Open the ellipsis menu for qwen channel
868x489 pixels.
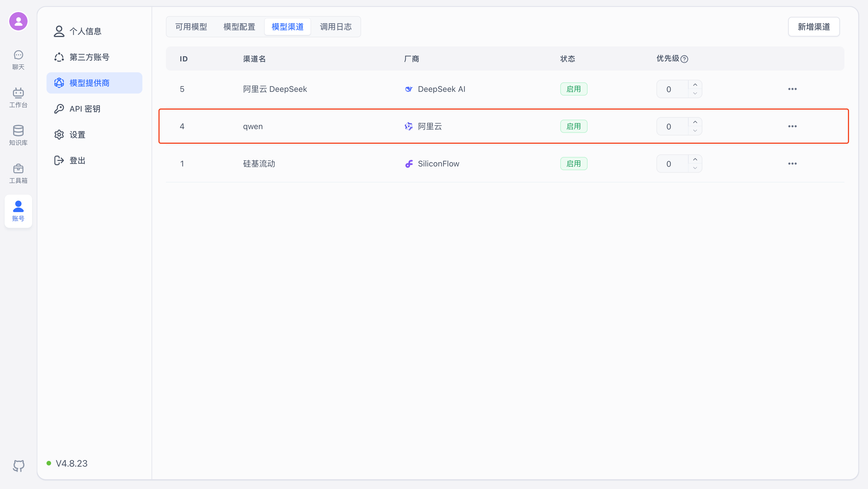click(792, 126)
